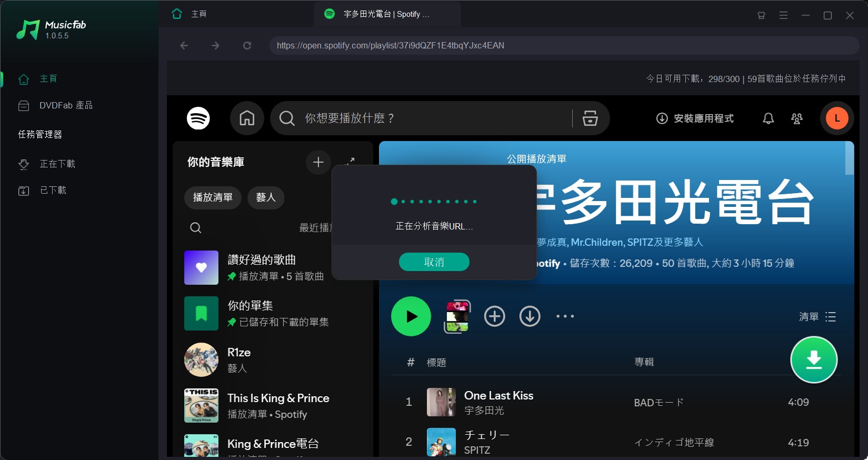
Task: Open SPITZ artist under track 2
Action: tap(477, 451)
